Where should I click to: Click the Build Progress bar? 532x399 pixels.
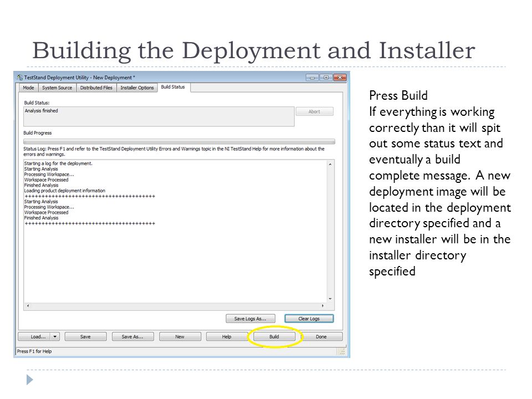(179, 141)
